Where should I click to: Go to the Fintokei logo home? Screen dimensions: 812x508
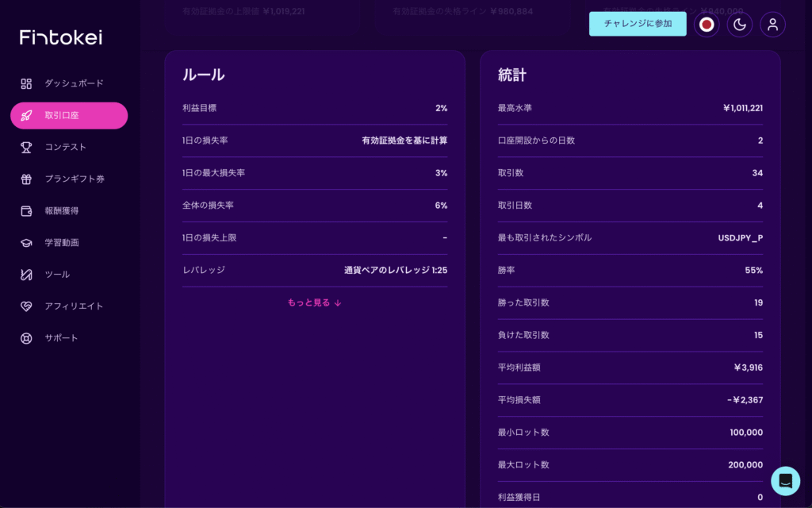(x=61, y=37)
